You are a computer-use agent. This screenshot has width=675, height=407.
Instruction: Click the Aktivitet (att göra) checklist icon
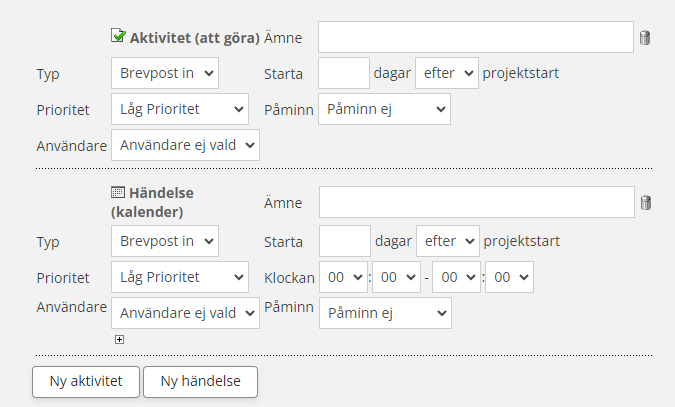tap(118, 36)
